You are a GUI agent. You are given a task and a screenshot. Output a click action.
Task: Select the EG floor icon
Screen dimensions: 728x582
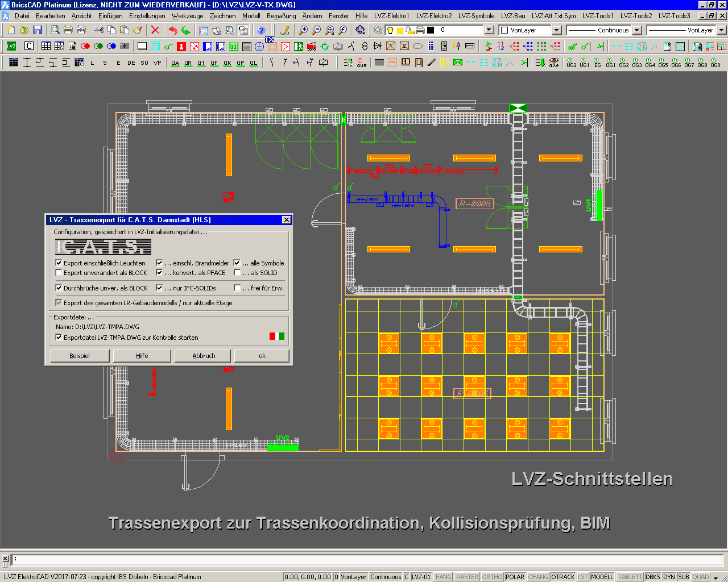pos(597,63)
